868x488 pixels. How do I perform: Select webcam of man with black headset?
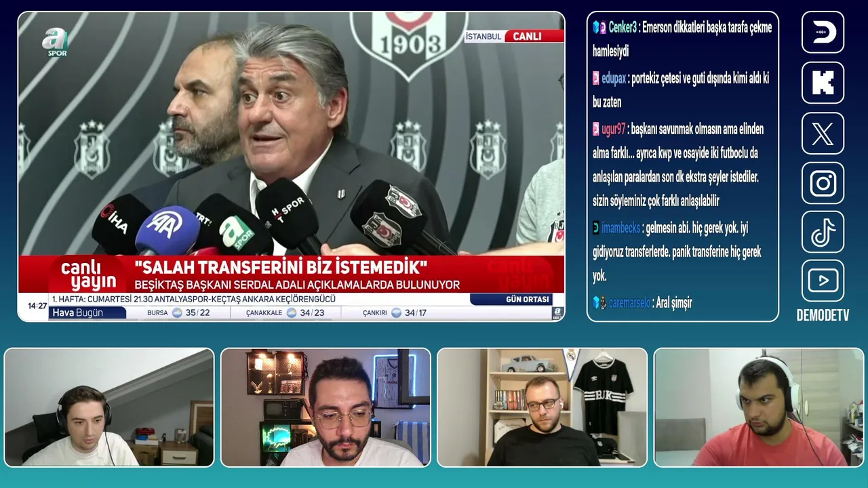pyautogui.click(x=109, y=407)
